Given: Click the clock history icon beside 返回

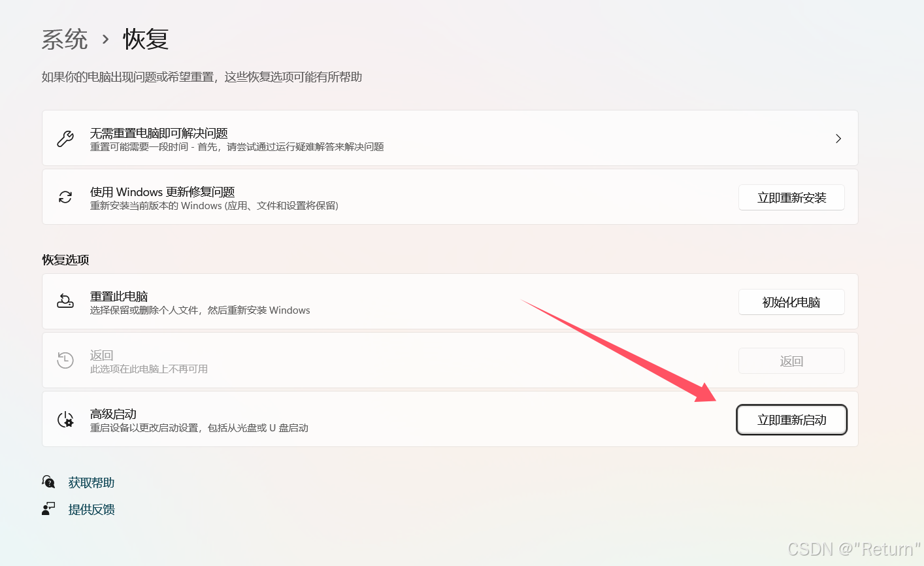Looking at the screenshot, I should click(65, 360).
